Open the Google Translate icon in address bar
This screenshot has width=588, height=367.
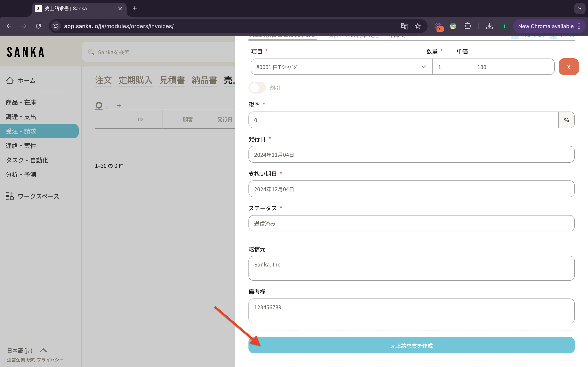[404, 26]
